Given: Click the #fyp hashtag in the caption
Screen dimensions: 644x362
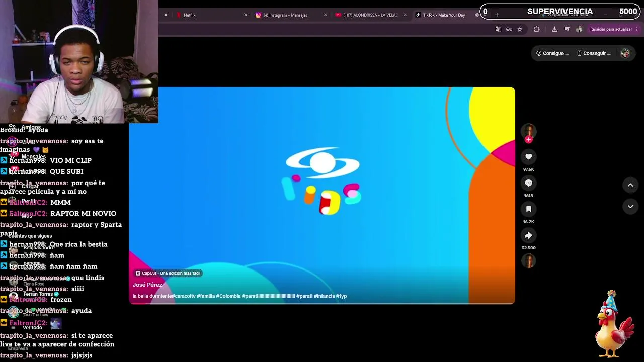Looking at the screenshot, I should pos(342,296).
